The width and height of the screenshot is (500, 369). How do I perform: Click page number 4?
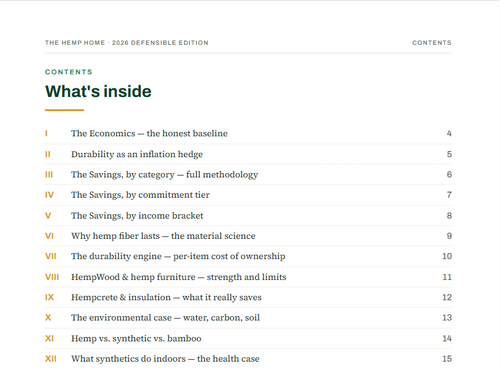[x=449, y=133]
